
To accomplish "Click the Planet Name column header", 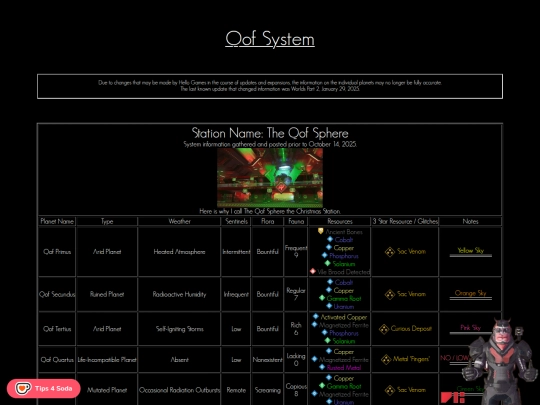I will point(57,221).
